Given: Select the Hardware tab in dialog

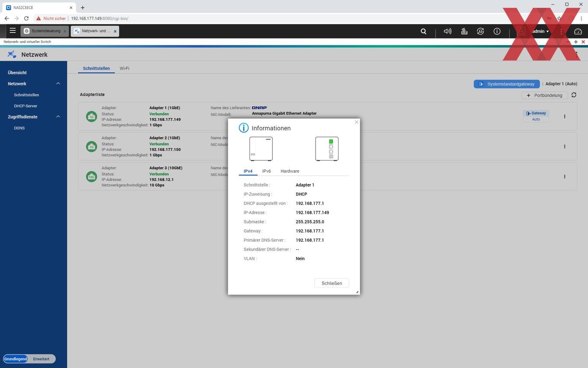Looking at the screenshot, I should (290, 171).
